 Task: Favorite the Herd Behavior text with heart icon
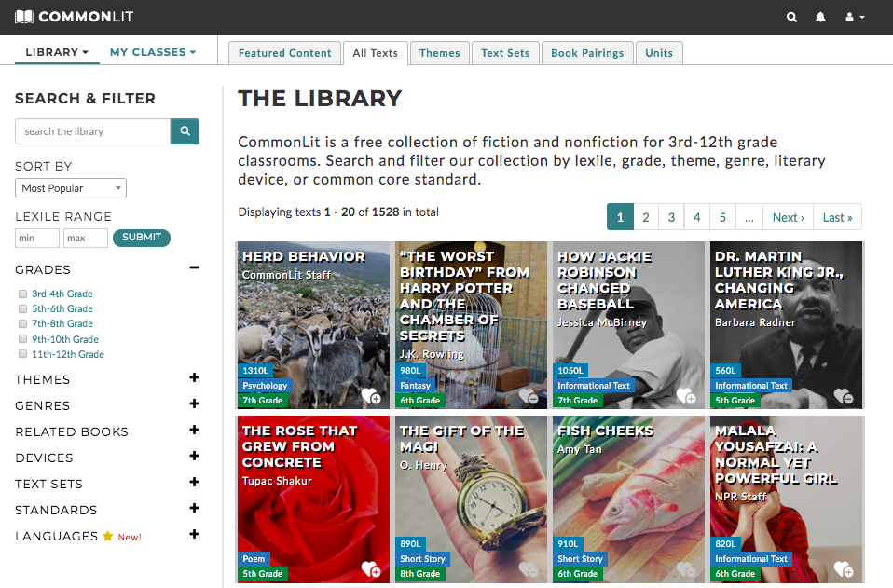[371, 395]
